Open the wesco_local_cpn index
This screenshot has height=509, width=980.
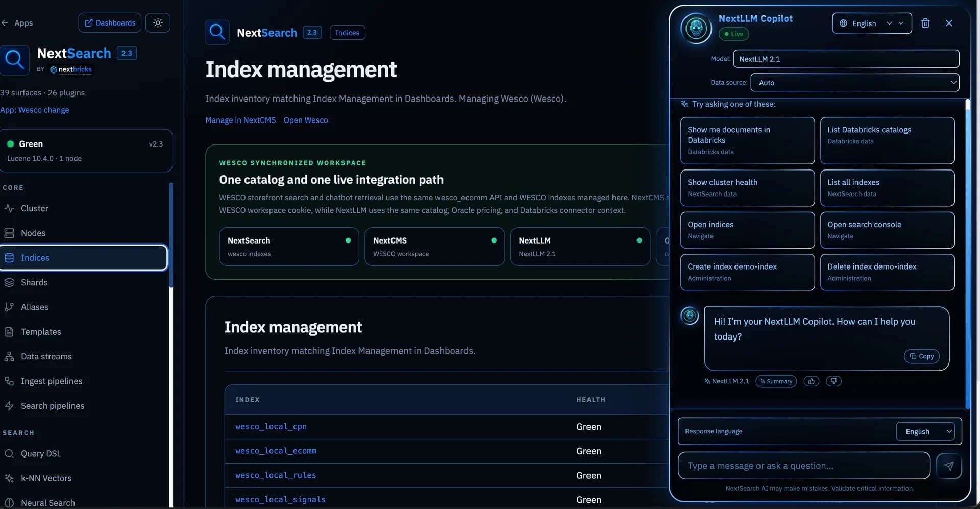click(x=271, y=426)
